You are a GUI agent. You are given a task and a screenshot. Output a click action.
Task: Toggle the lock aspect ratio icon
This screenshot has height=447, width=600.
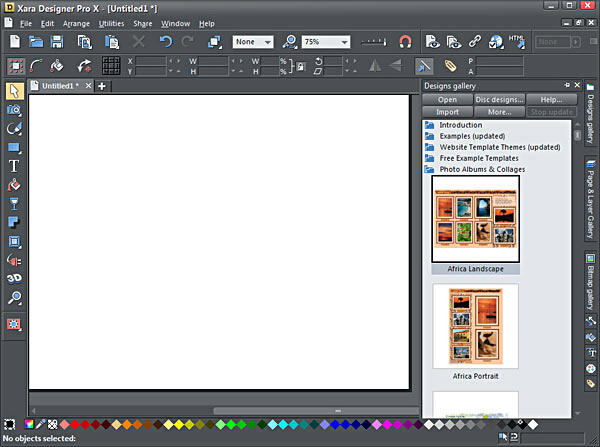coord(301,67)
